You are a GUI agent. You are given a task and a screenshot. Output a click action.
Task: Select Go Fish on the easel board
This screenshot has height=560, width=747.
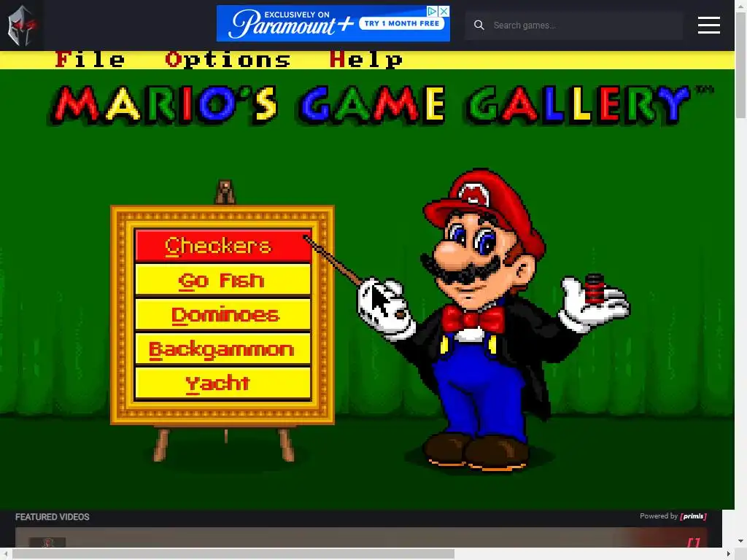223,280
